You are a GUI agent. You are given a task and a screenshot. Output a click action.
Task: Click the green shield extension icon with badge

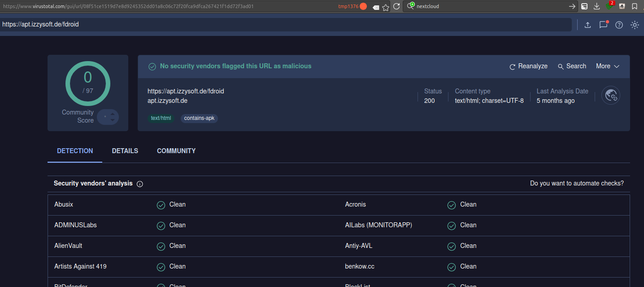point(609,6)
